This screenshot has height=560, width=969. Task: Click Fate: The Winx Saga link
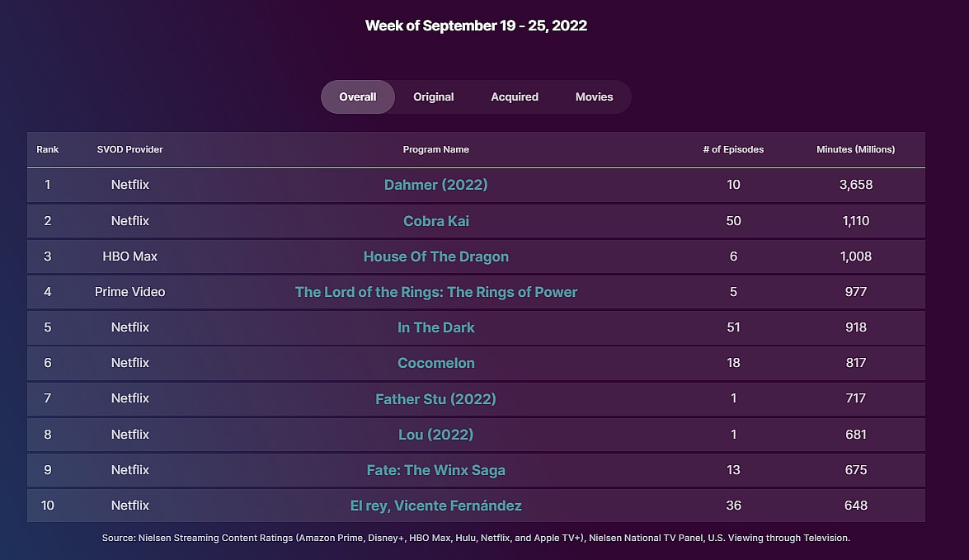click(435, 470)
